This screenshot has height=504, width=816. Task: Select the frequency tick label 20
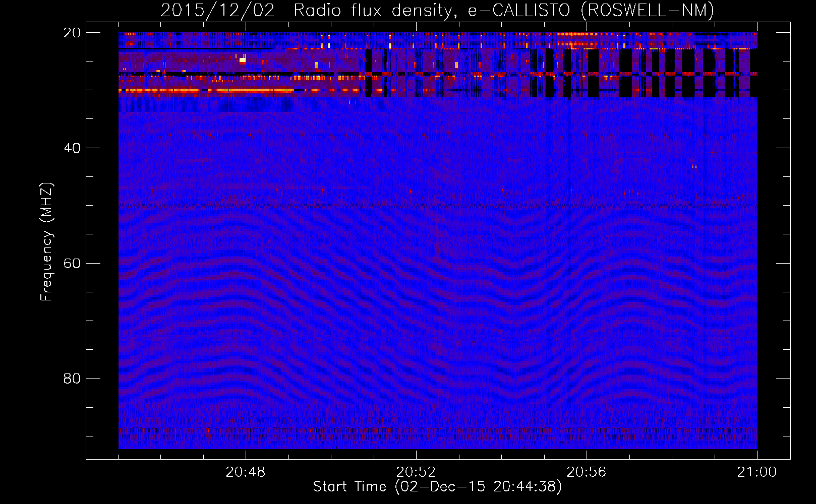point(72,33)
